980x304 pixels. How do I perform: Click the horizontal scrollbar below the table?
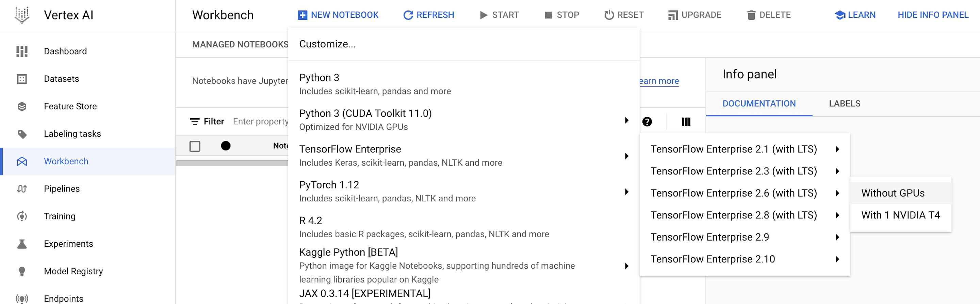pyautogui.click(x=232, y=164)
